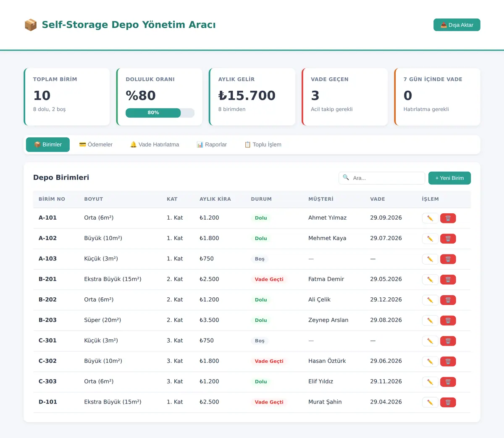This screenshot has height=438, width=504.
Task: Delete unit C-301
Action: (448, 341)
